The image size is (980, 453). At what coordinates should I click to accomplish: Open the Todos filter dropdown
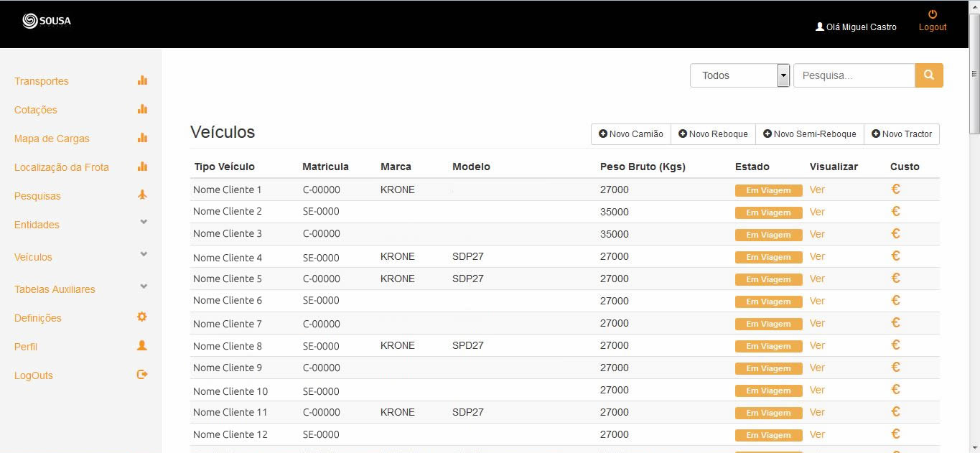(739, 75)
